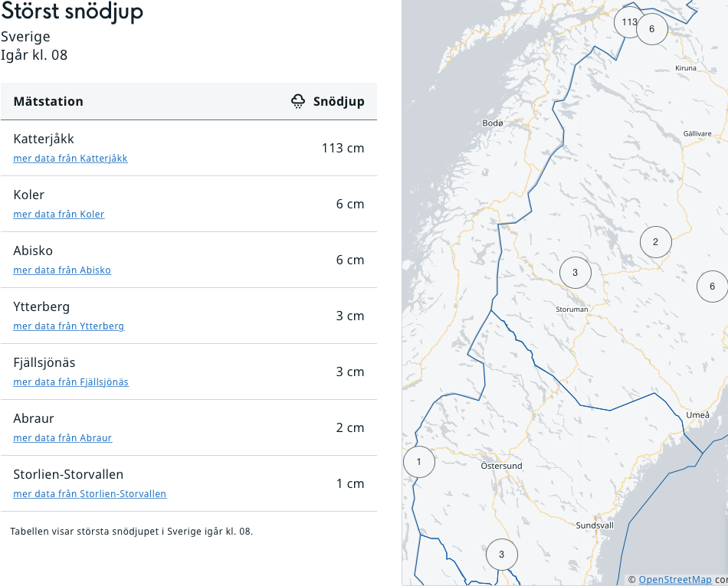The width and height of the screenshot is (728, 586).
Task: Follow the mer data från Abisko link
Action: [x=62, y=270]
